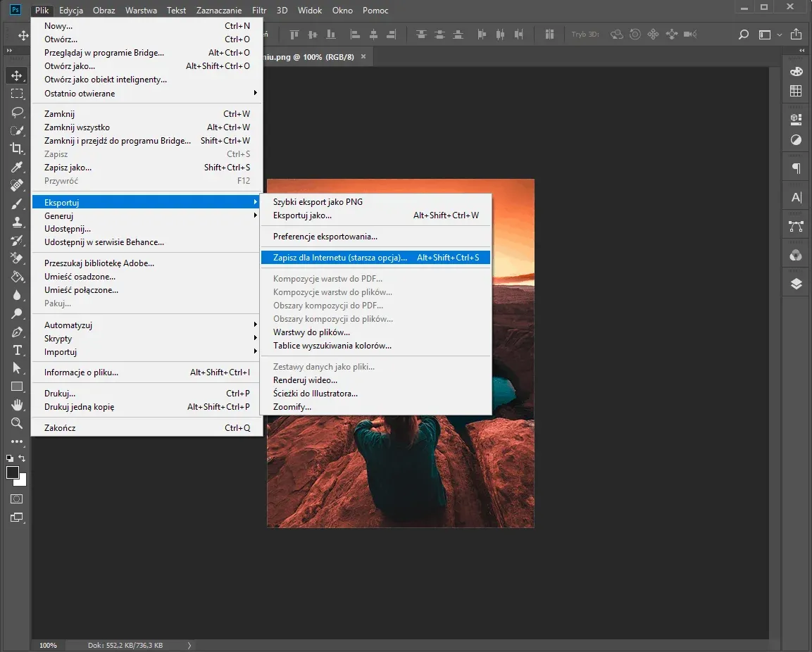Open the Paragraph panel icon

(x=795, y=168)
